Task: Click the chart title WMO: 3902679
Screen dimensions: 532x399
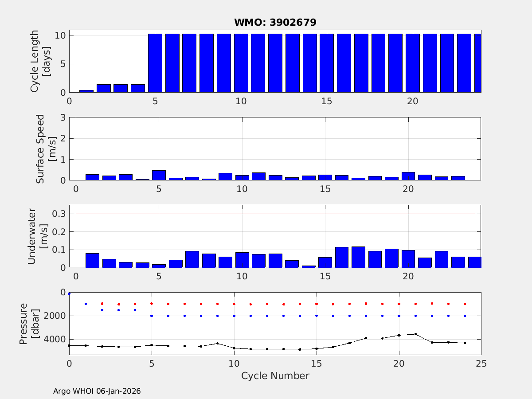Action: tap(275, 23)
